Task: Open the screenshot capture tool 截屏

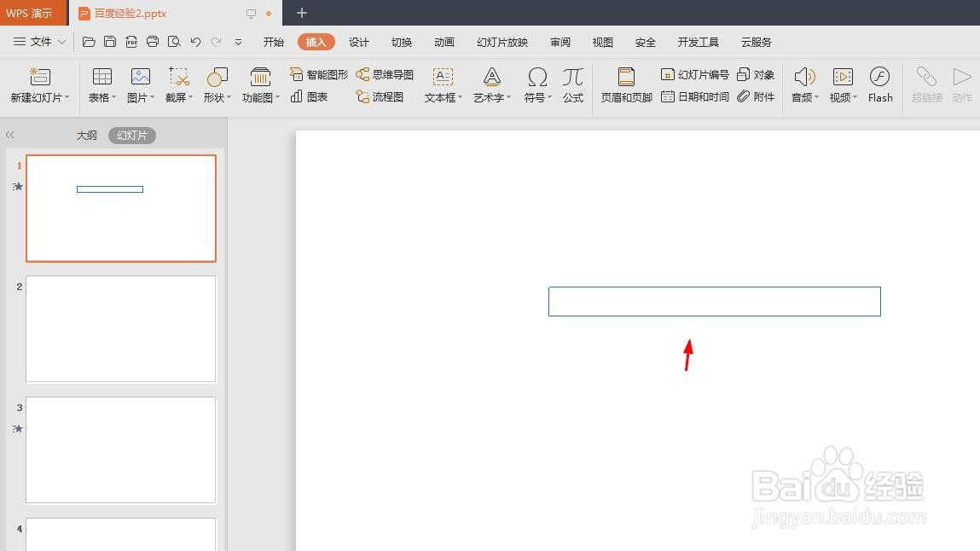Action: [x=177, y=84]
